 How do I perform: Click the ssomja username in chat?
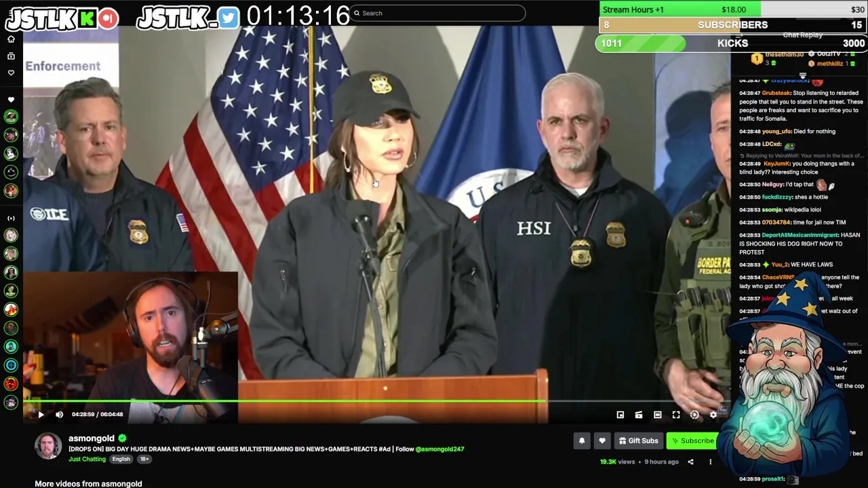(772, 210)
